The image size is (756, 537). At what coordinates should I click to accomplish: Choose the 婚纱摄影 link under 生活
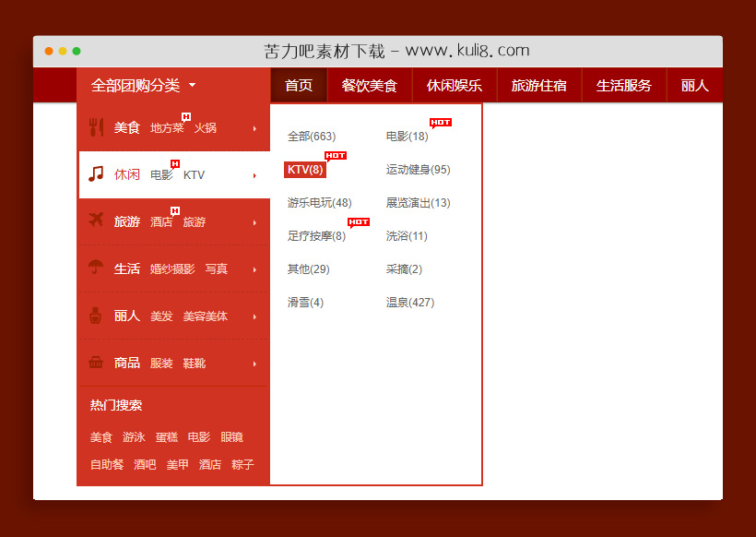(x=172, y=269)
